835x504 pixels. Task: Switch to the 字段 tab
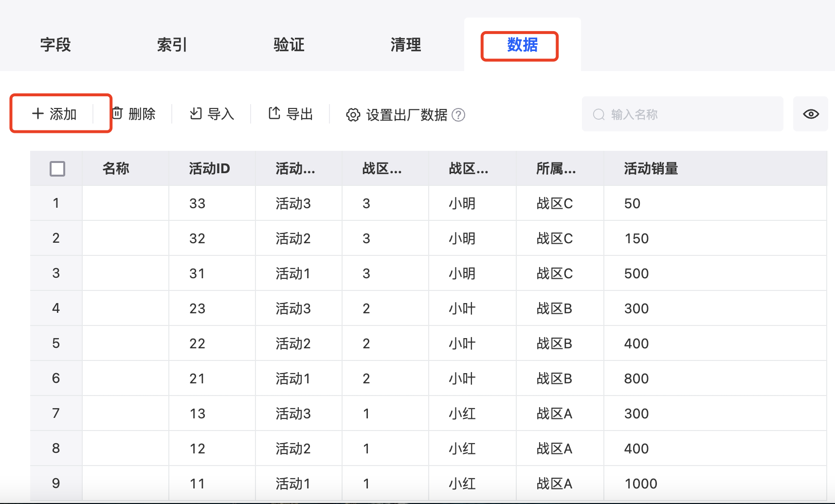[55, 45]
